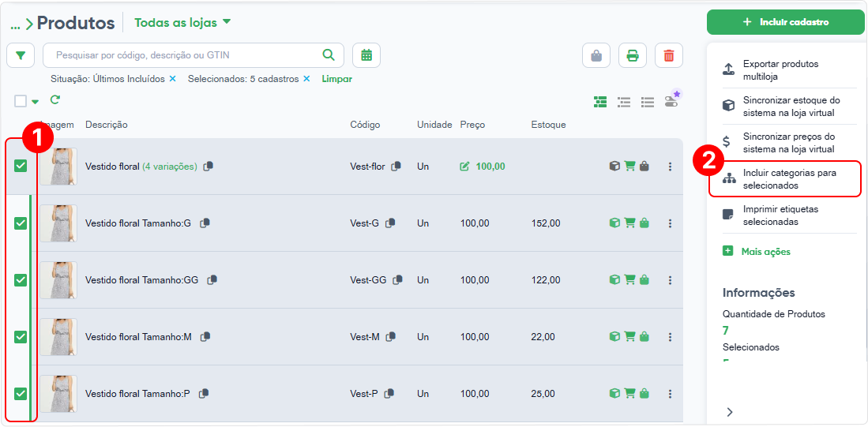Click the shopping bag toolbar button

[x=596, y=55]
